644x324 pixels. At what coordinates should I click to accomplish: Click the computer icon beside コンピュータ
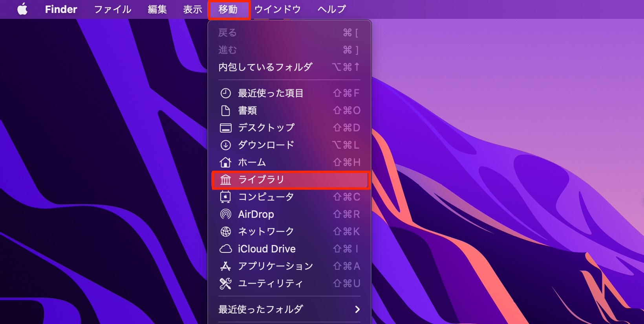tap(225, 197)
